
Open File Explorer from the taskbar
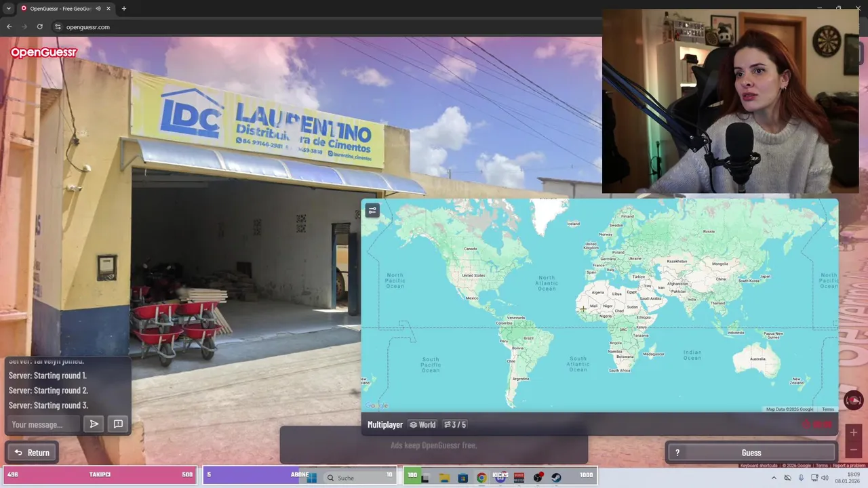click(x=444, y=478)
